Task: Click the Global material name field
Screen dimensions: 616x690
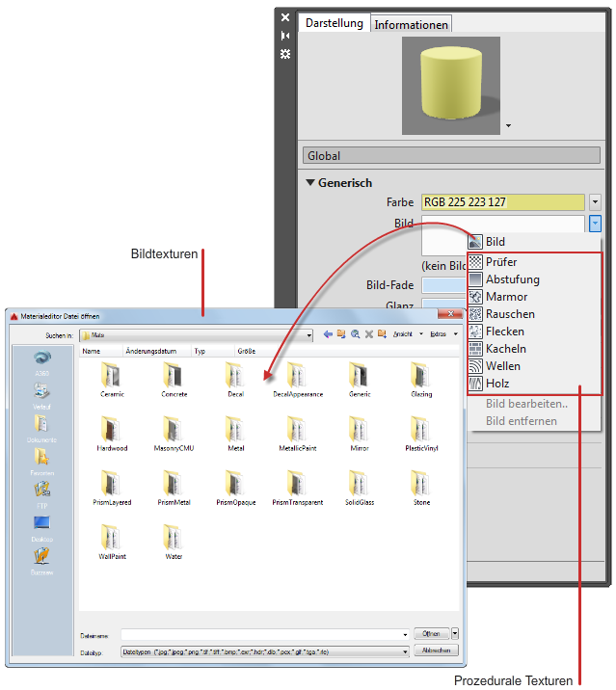Action: tap(451, 155)
